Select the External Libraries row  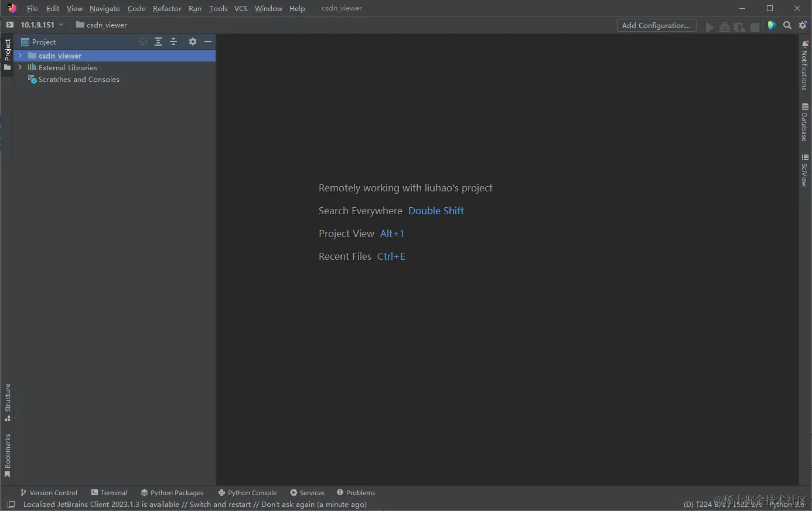[x=115, y=67]
